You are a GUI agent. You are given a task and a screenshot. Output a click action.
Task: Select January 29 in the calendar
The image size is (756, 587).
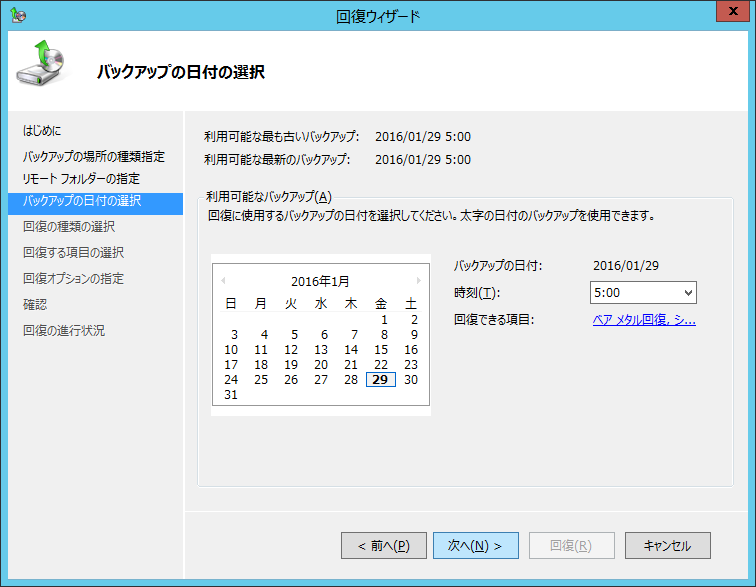pos(381,380)
